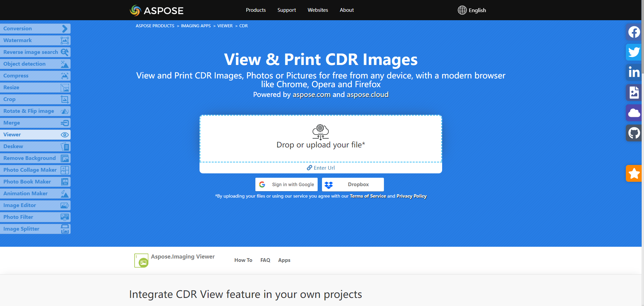Click the upload cloud icon in the drop zone

click(x=321, y=132)
